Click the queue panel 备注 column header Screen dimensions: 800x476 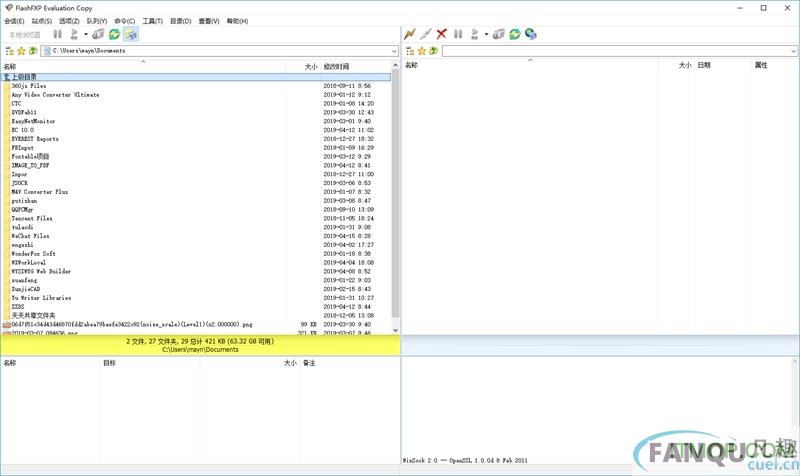350,363
